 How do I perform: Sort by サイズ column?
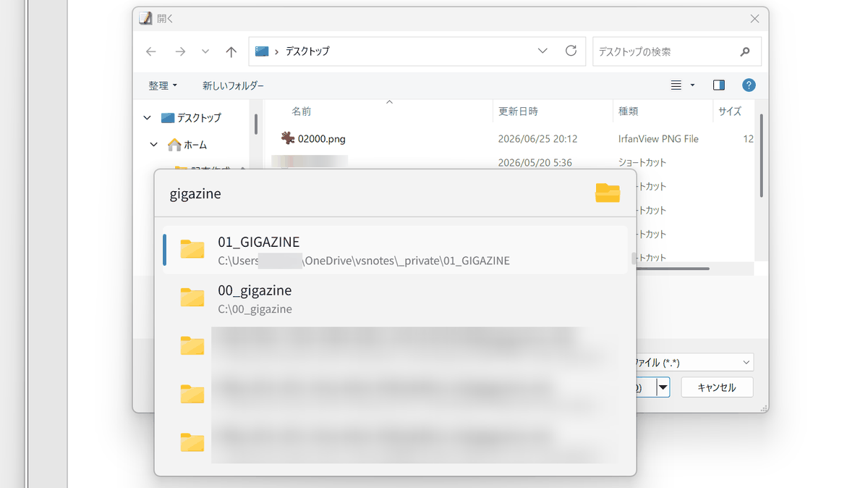(730, 112)
